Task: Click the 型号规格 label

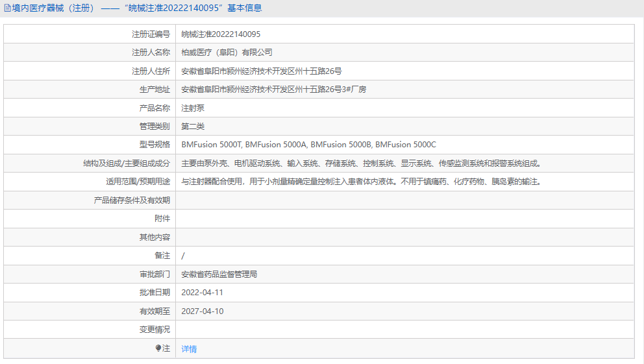Action: click(155, 145)
